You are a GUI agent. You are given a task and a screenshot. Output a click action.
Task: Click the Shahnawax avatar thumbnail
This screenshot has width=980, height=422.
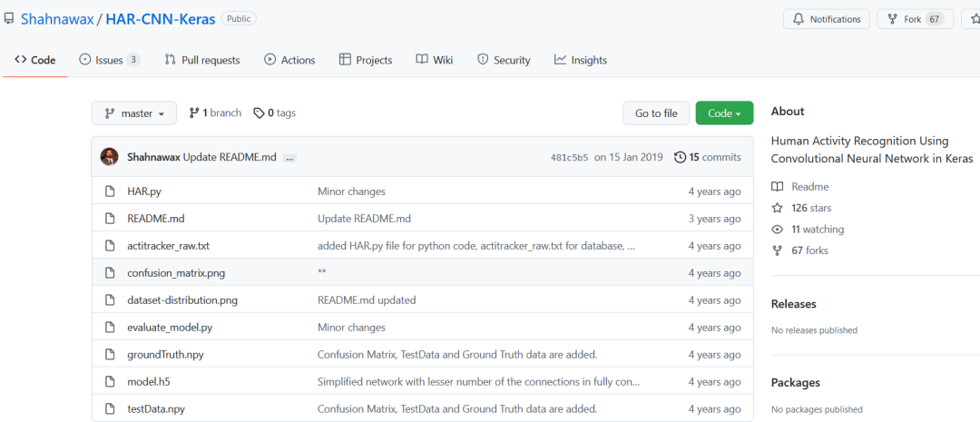110,157
